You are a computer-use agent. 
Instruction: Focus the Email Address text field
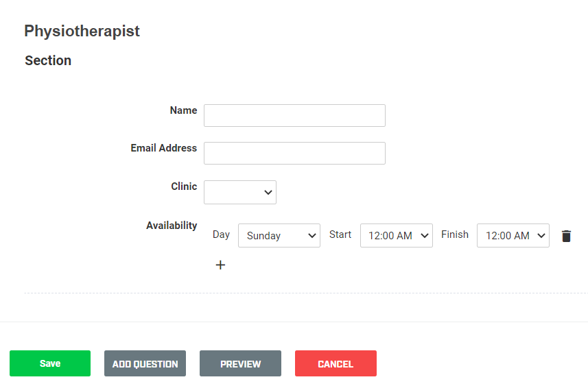point(295,153)
